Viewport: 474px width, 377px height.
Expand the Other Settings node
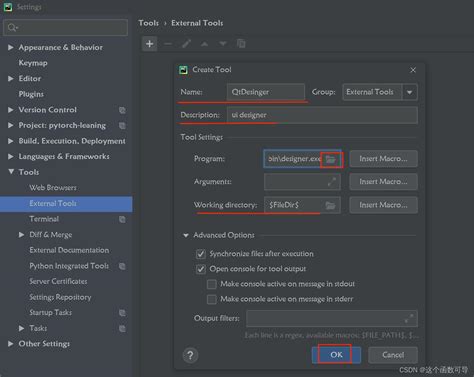coord(11,344)
